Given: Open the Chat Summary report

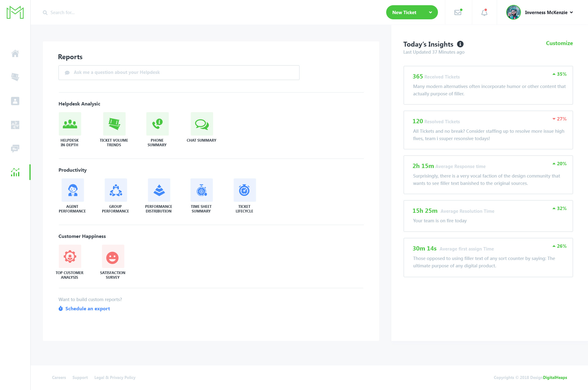Looking at the screenshot, I should [202, 124].
